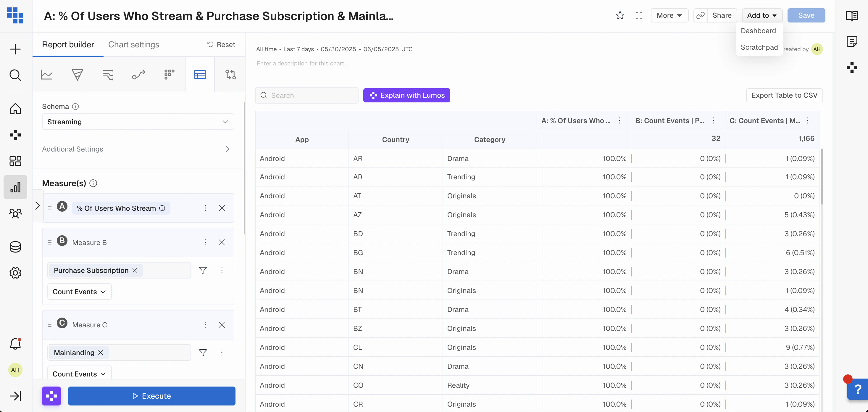868x412 pixels.
Task: Favorite this report with the star icon
Action: pyautogui.click(x=620, y=15)
